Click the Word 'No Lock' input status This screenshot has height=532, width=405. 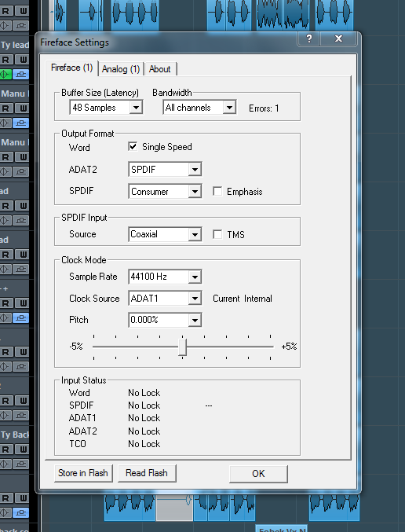point(144,393)
